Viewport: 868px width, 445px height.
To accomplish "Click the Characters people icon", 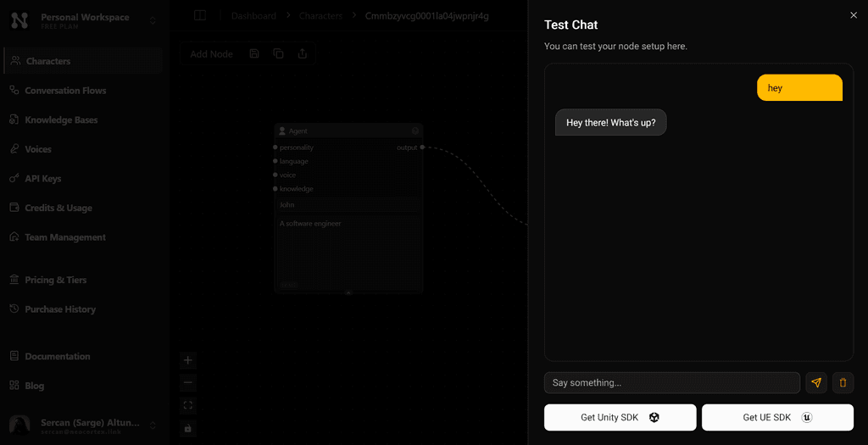I will click(15, 61).
